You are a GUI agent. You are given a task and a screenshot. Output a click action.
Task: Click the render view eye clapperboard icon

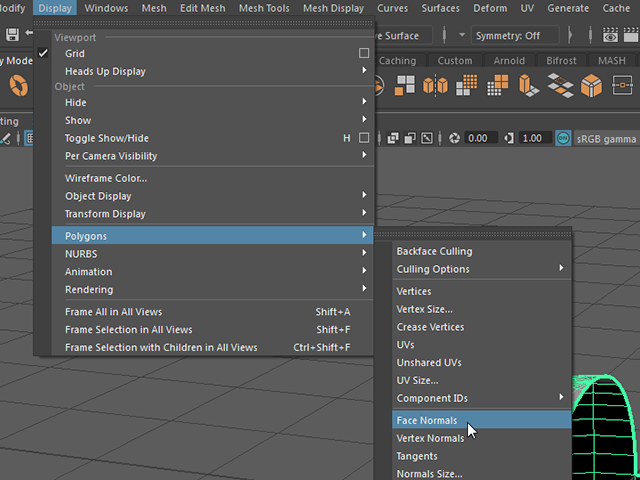coord(610,35)
